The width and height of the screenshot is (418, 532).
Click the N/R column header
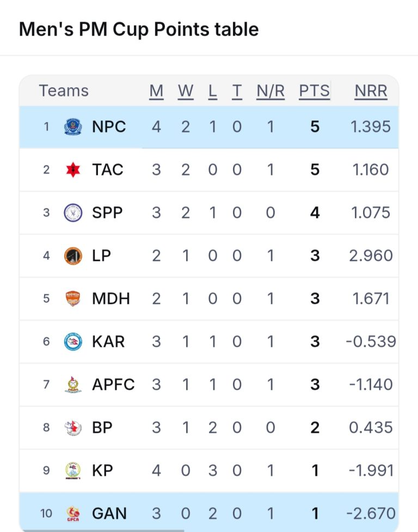point(271,91)
